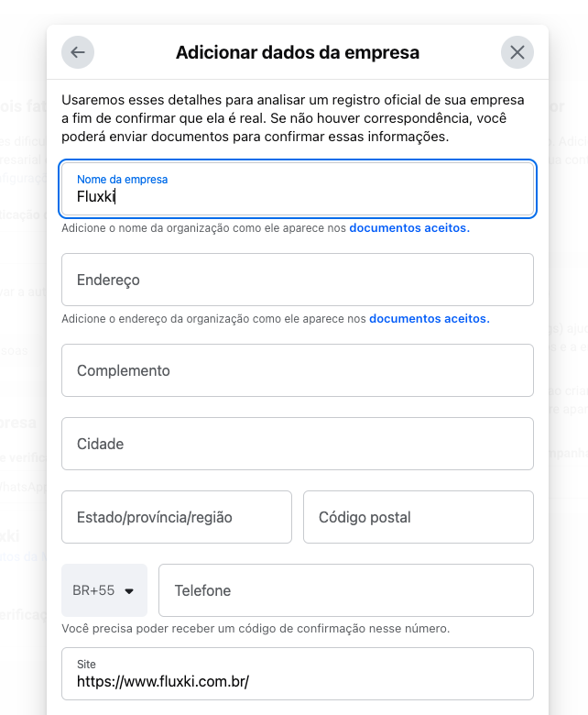The width and height of the screenshot is (588, 715).
Task: Focus the Cidade text box
Action: pos(298,444)
